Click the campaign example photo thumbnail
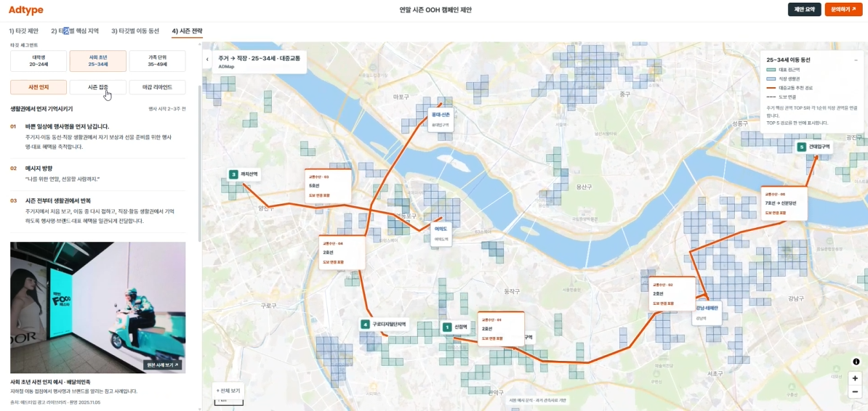Screen dimensions: 868x411 (98, 308)
